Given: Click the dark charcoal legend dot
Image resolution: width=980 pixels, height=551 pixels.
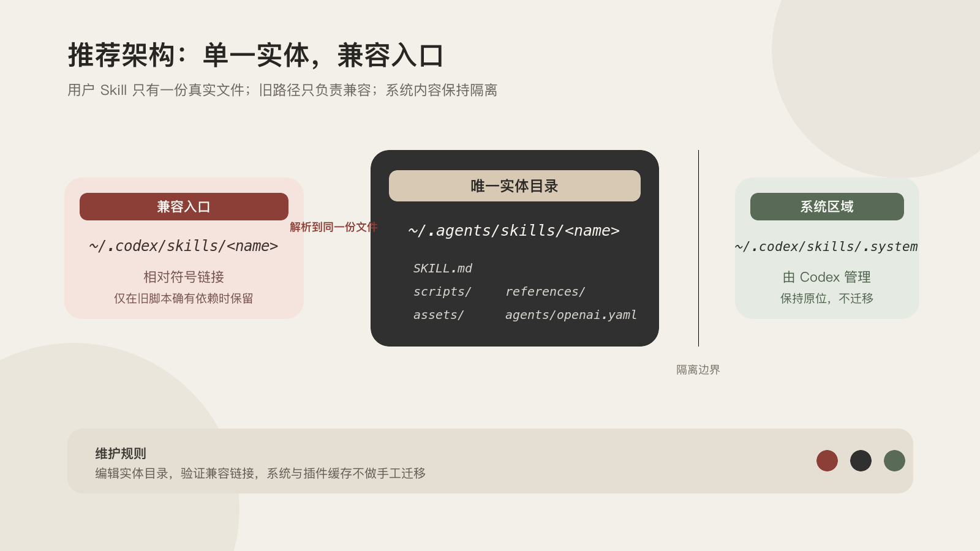Looking at the screenshot, I should [861, 461].
